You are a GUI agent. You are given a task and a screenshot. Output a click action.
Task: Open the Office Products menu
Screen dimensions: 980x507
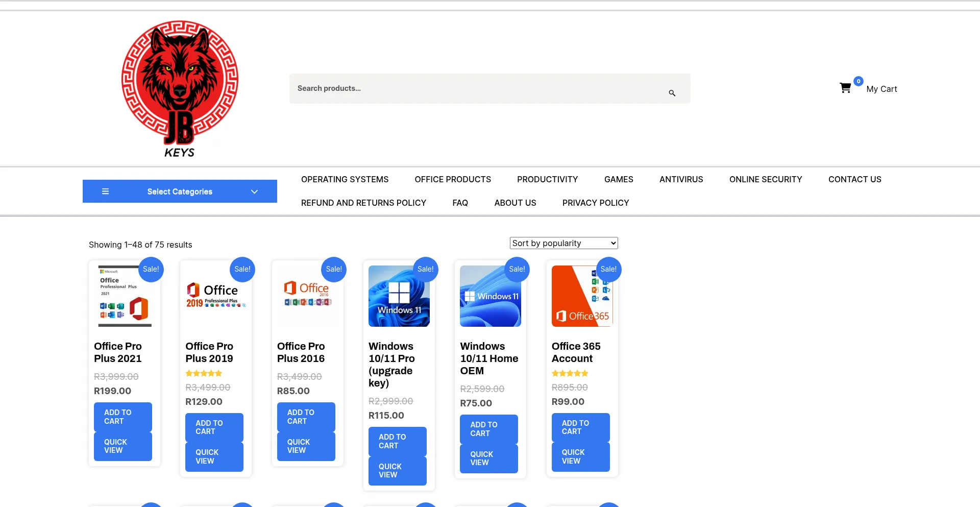pyautogui.click(x=453, y=179)
